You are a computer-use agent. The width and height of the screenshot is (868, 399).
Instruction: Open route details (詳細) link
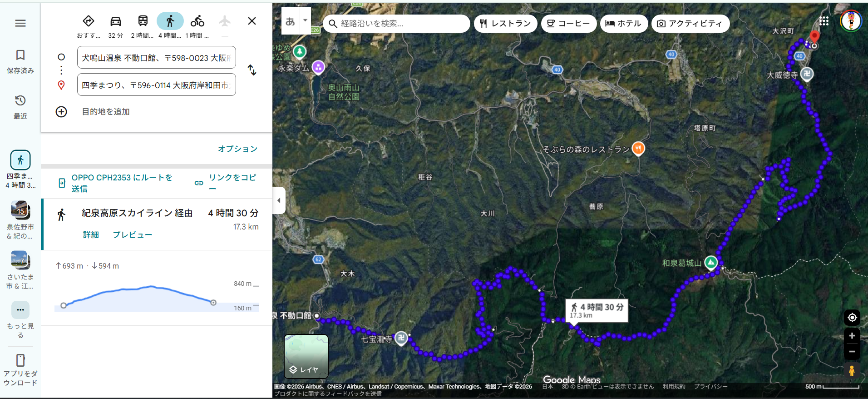91,234
